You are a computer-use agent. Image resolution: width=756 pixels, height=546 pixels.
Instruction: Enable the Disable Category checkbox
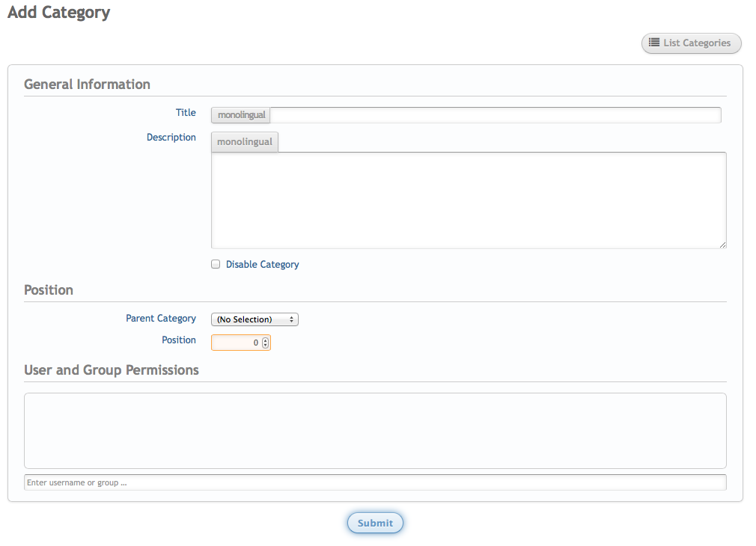tap(216, 264)
